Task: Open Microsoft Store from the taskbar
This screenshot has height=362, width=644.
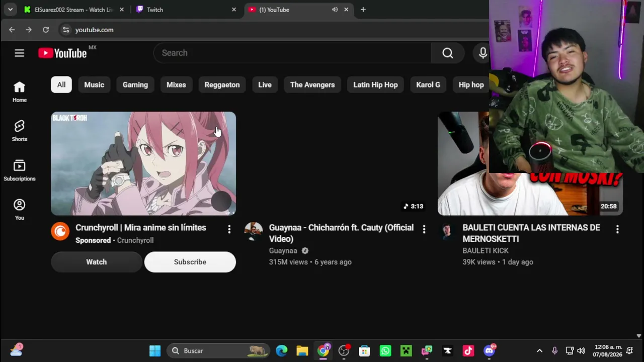Action: (364, 351)
